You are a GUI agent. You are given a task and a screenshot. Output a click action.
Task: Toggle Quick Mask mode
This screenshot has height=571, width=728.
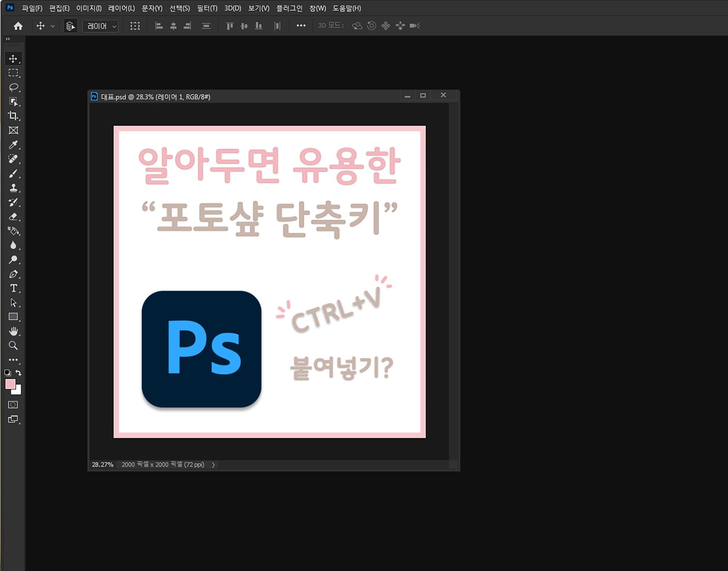tap(13, 405)
